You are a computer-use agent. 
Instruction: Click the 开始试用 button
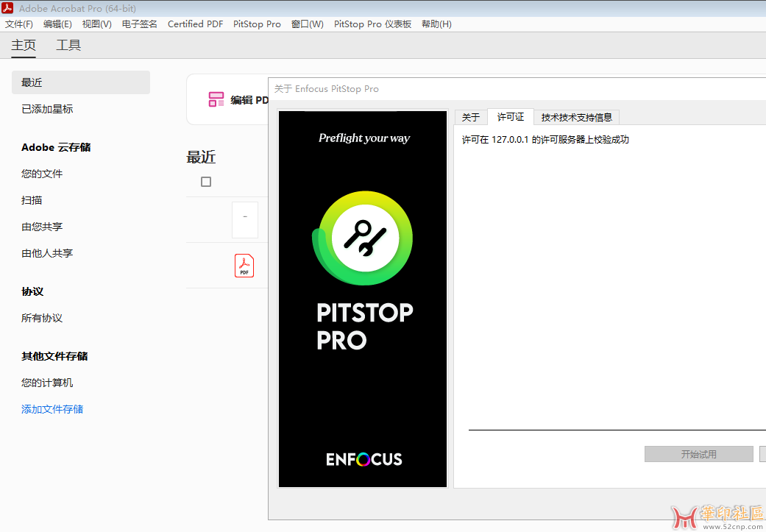[698, 454]
